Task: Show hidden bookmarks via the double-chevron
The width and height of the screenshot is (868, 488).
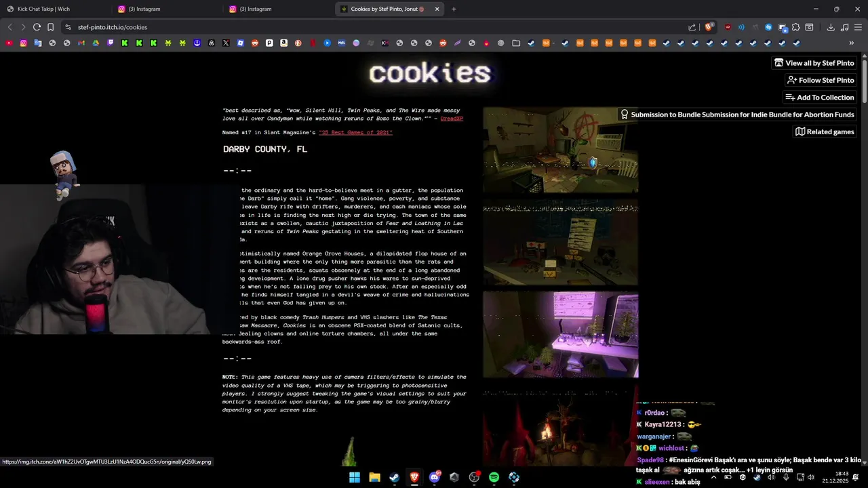Action: tap(852, 43)
